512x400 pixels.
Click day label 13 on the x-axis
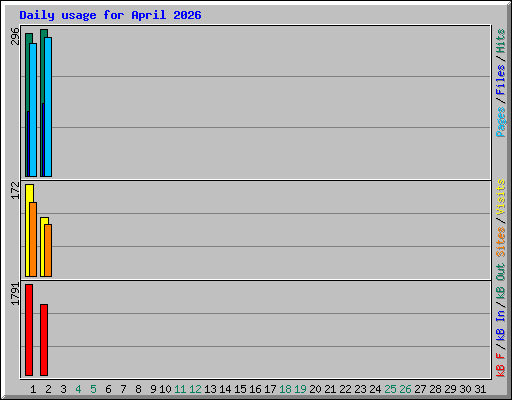click(210, 389)
